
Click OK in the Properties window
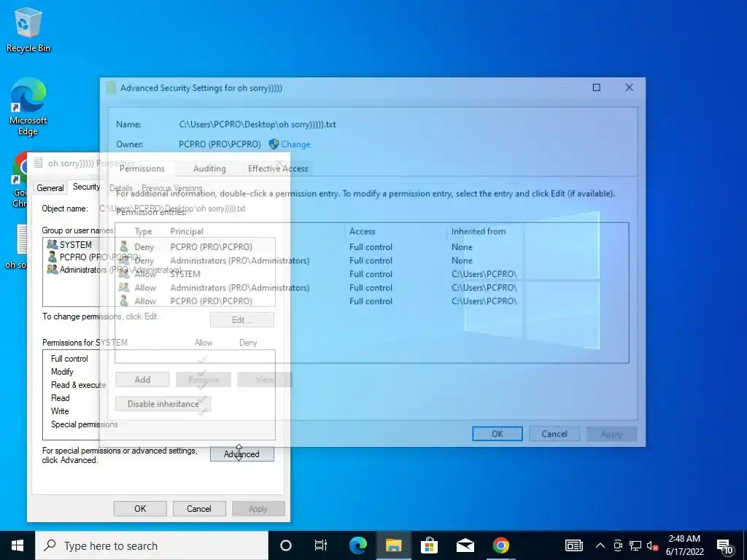click(x=140, y=508)
